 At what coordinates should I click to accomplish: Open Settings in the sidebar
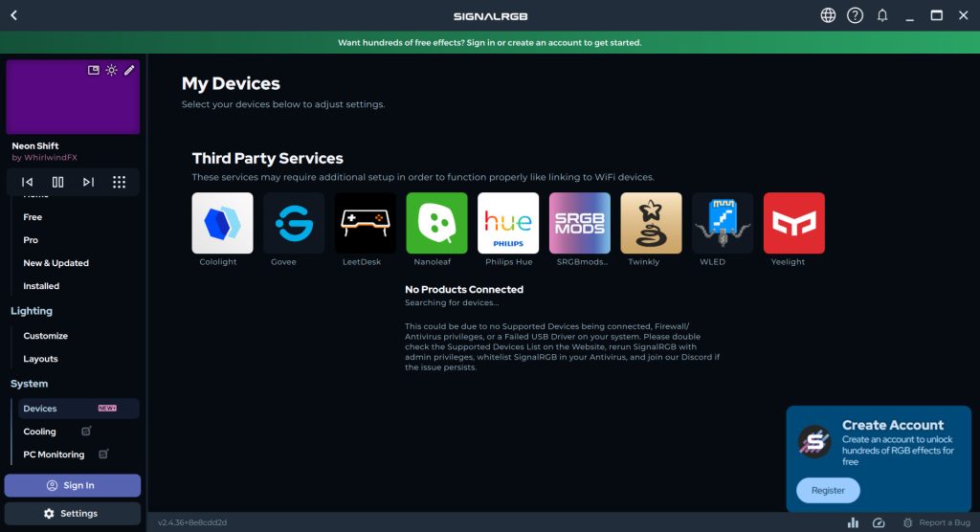[x=73, y=513]
